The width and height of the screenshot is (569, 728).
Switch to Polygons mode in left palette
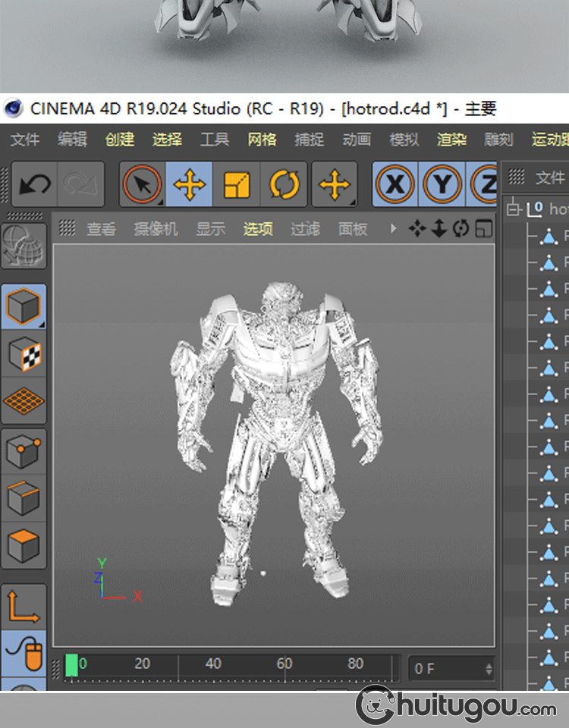[x=24, y=544]
